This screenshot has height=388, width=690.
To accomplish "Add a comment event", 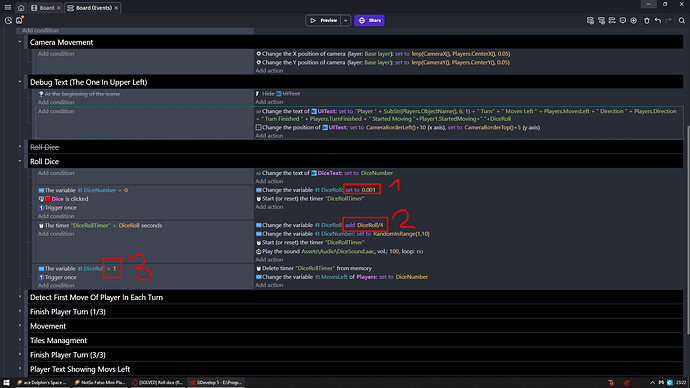I will (x=623, y=20).
